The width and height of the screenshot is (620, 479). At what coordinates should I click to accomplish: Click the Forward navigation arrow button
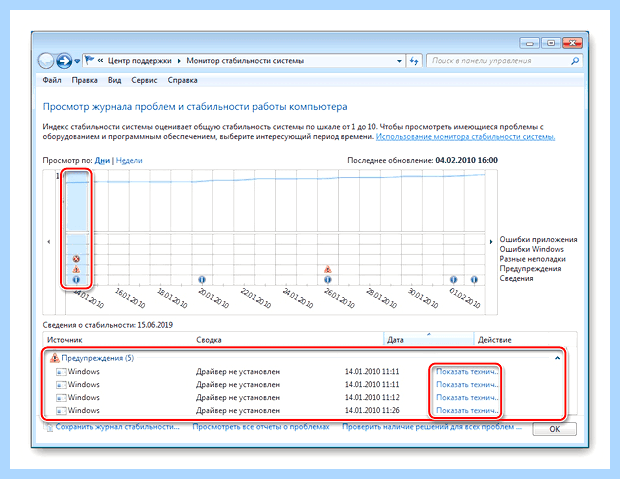[x=64, y=61]
